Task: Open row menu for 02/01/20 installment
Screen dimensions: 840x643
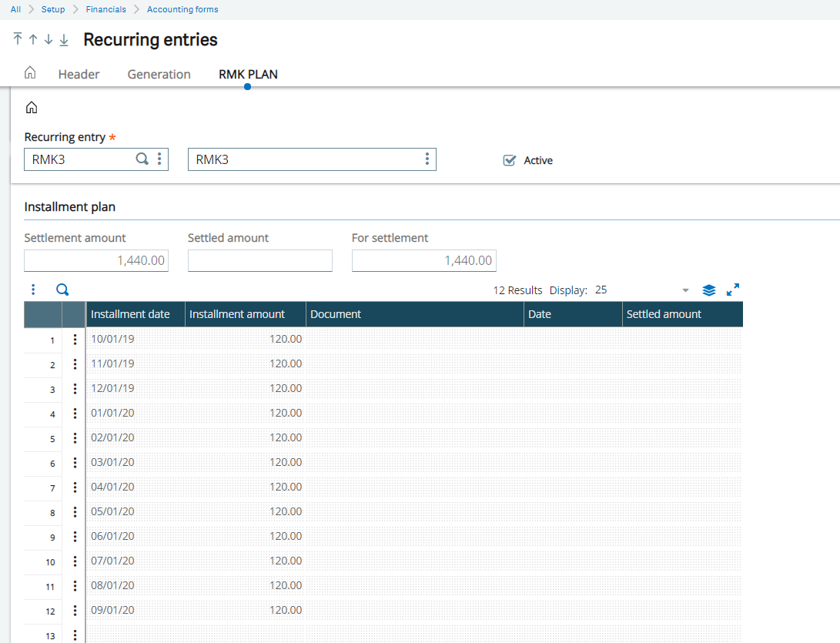Action: click(75, 437)
